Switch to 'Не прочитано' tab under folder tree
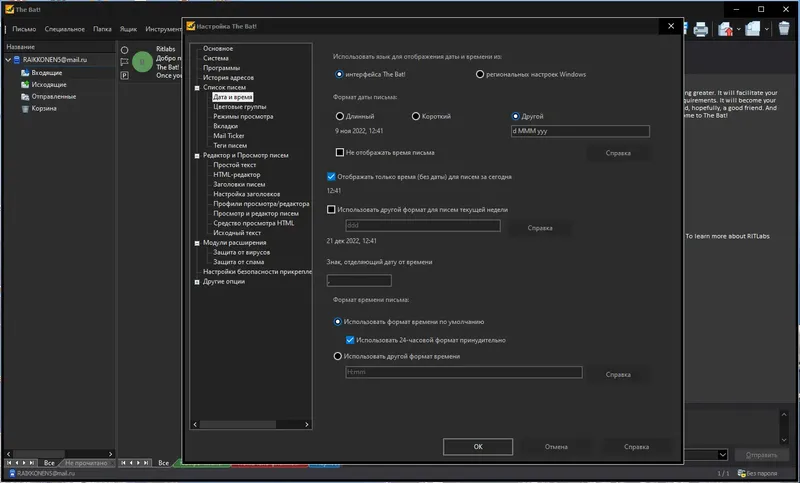Image resolution: width=800 pixels, height=483 pixels. (x=86, y=463)
